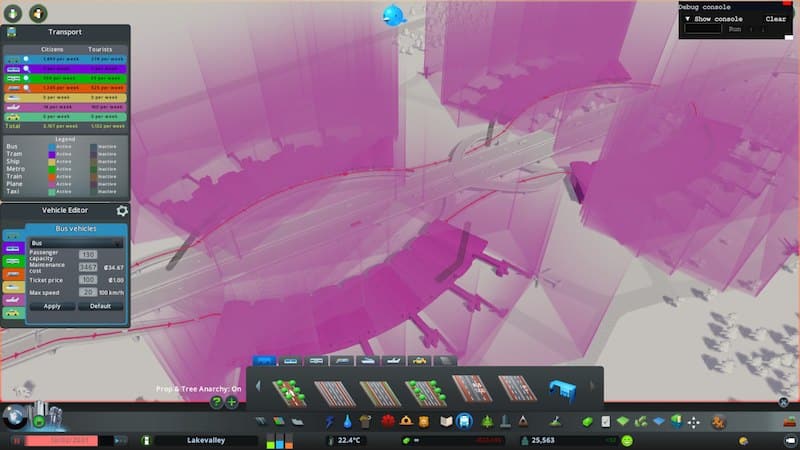Click the water and sewage services icon
The height and width of the screenshot is (450, 800).
point(347,422)
